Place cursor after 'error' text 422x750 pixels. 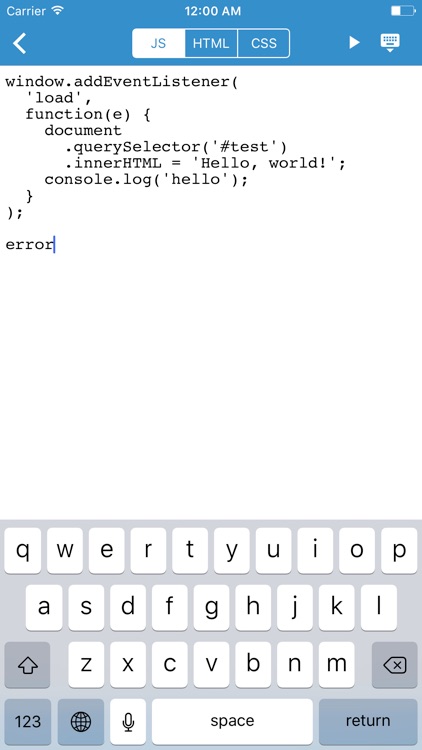[x=55, y=244]
